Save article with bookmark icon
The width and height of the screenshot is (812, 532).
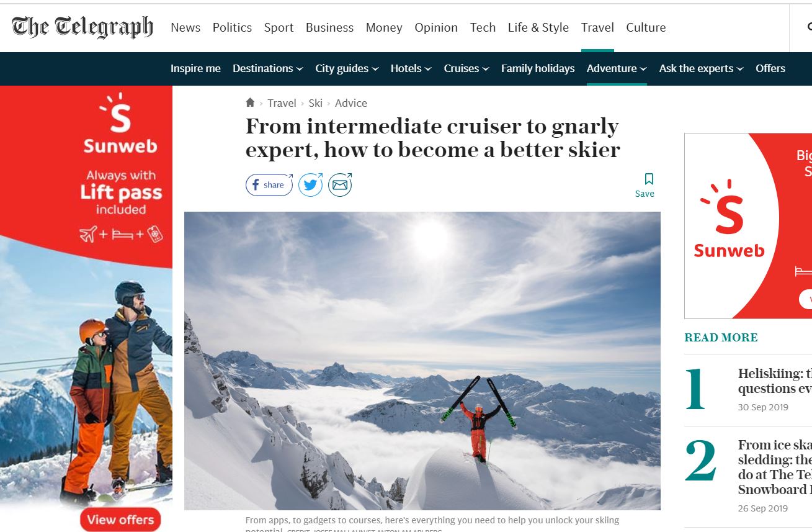pos(645,185)
